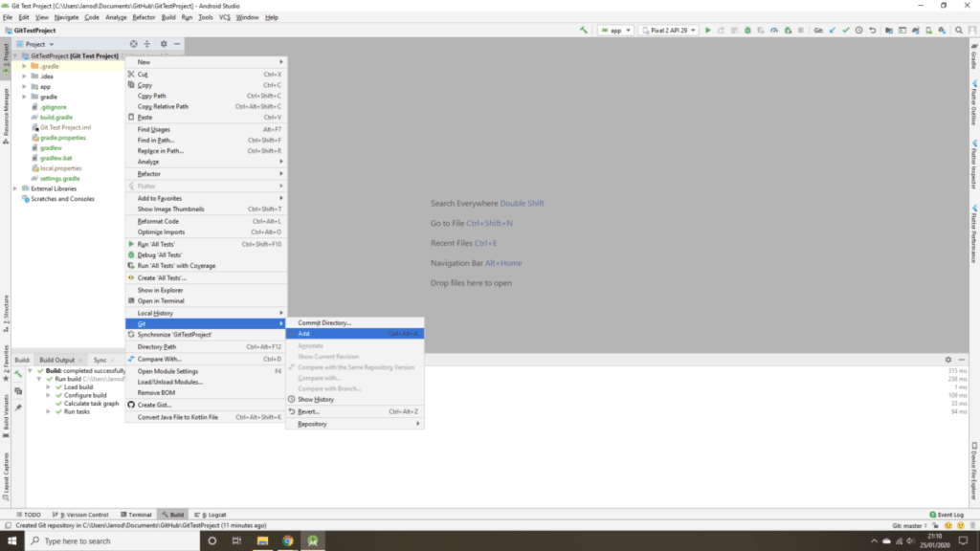Expand the app folder in project tree
This screenshot has height=551, width=980.
click(x=25, y=86)
